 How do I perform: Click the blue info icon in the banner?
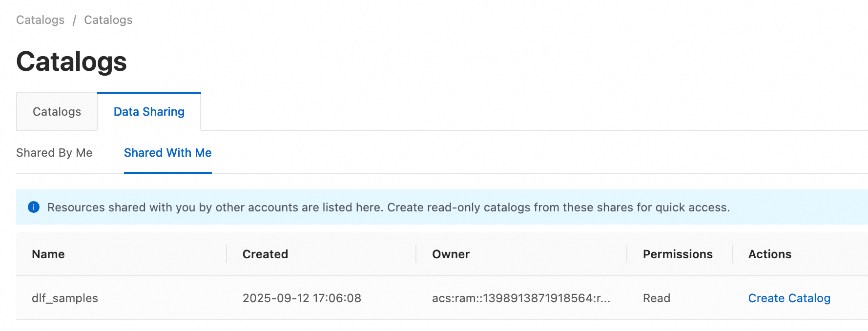point(34,207)
